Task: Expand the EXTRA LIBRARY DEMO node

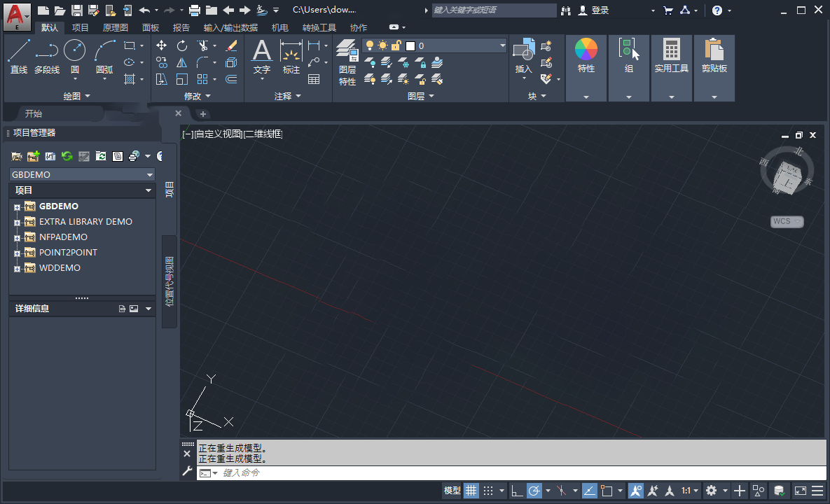Action: (x=17, y=223)
